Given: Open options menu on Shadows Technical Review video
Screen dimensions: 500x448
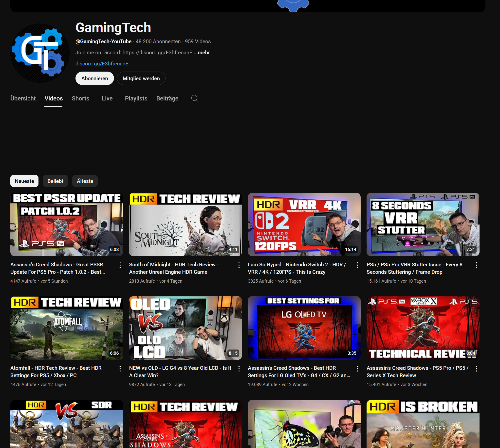Looking at the screenshot, I should click(476, 369).
